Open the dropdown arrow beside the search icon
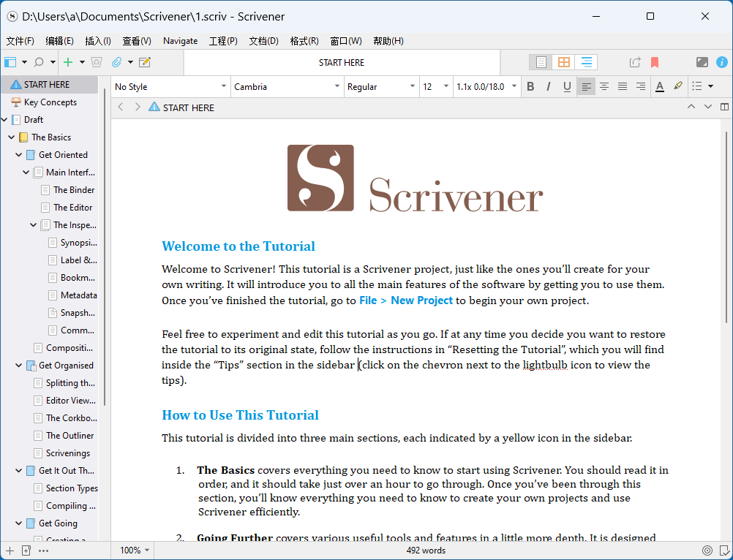 click(53, 62)
